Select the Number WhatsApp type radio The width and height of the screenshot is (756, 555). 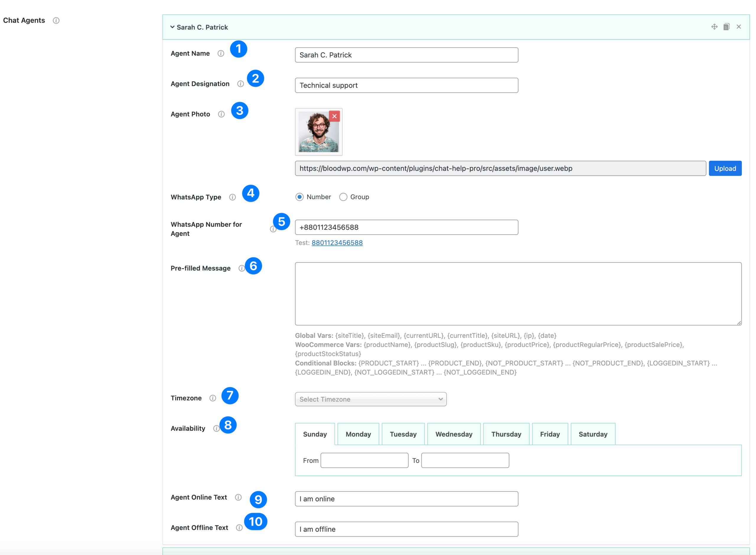point(299,197)
